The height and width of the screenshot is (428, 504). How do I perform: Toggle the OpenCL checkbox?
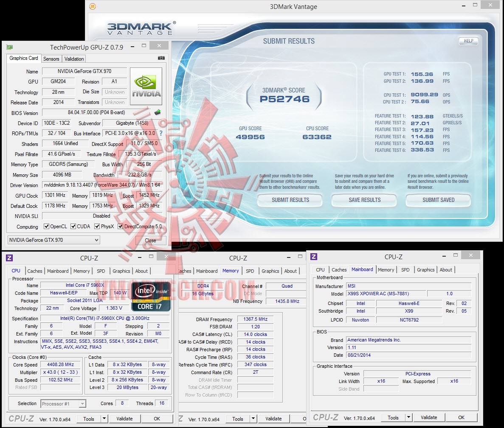(x=46, y=227)
